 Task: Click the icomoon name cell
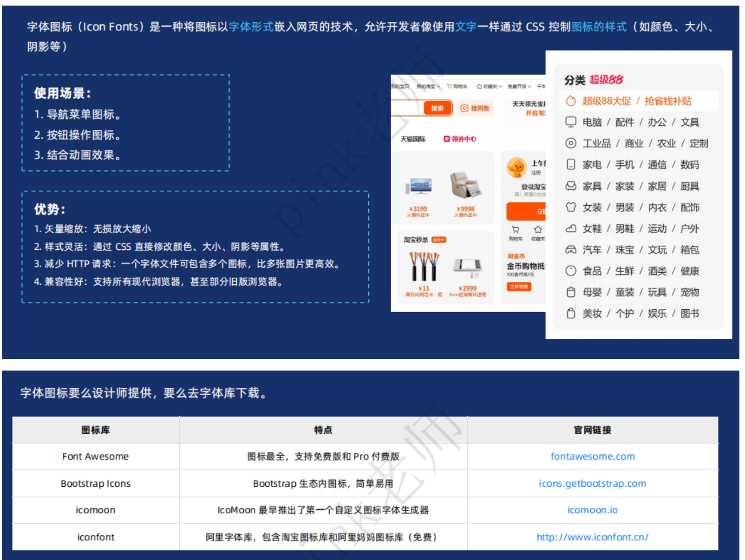click(96, 510)
